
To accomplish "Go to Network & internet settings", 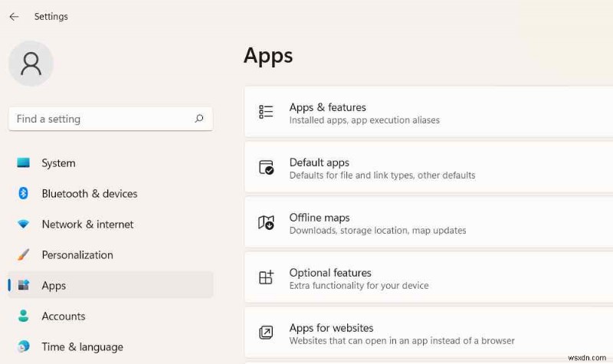I will 87,225.
